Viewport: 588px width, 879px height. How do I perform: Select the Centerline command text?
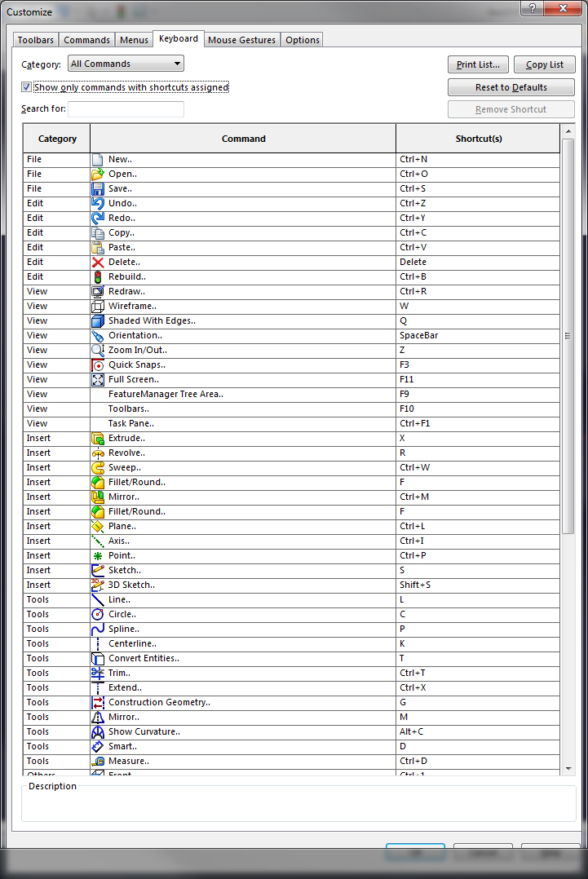(x=132, y=643)
